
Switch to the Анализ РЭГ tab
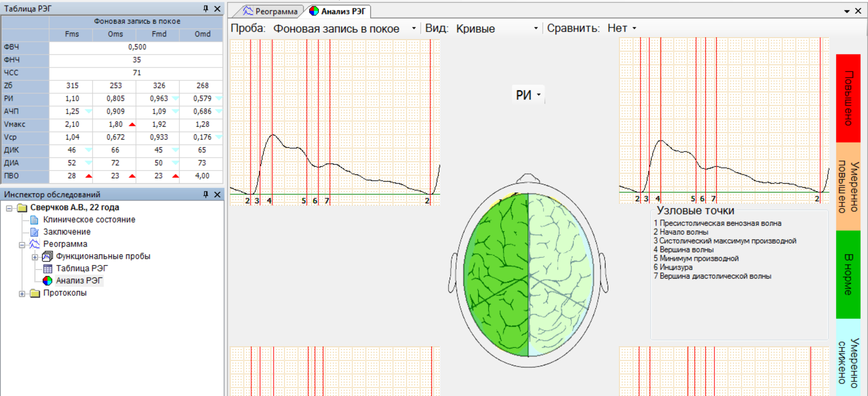pyautogui.click(x=343, y=11)
